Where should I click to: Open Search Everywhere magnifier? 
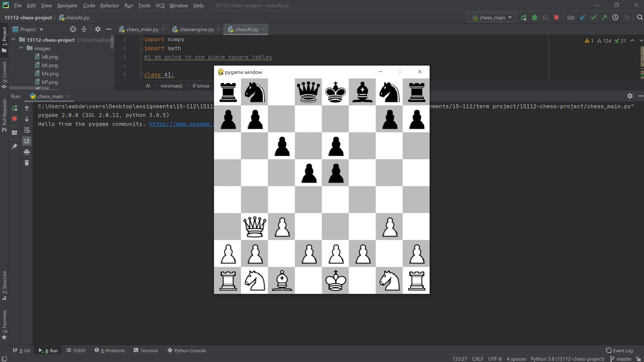(x=639, y=18)
